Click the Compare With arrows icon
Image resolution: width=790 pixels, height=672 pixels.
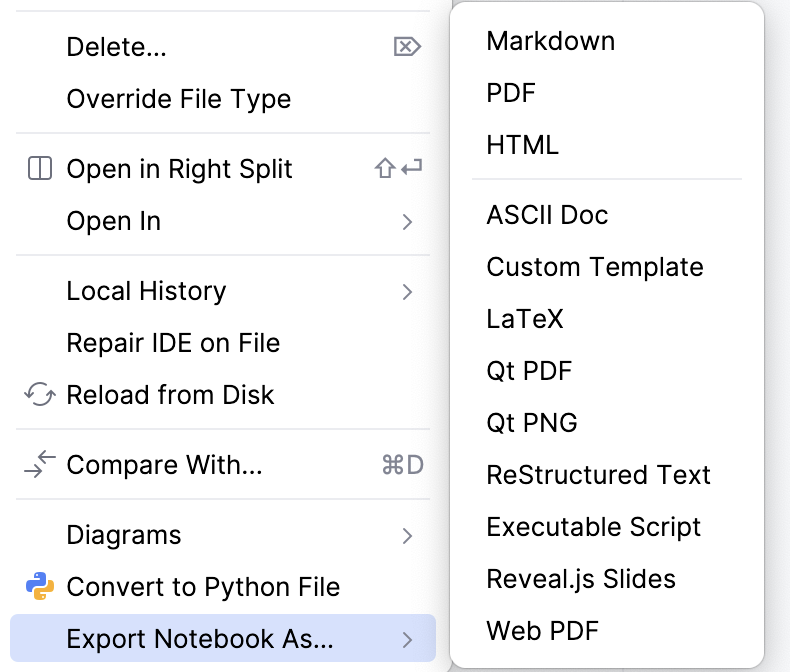[x=39, y=465]
